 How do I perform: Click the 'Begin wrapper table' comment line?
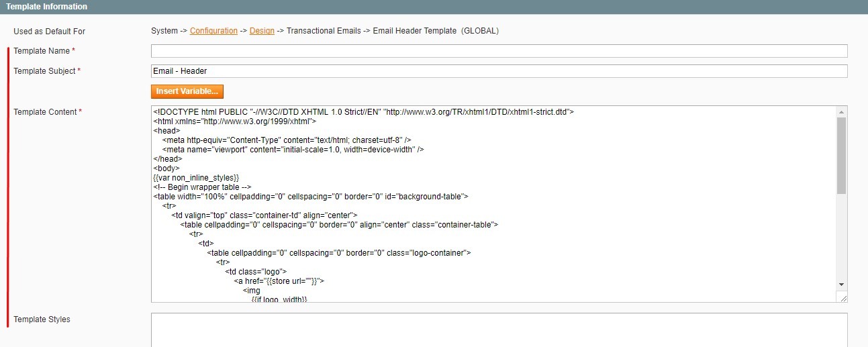202,187
